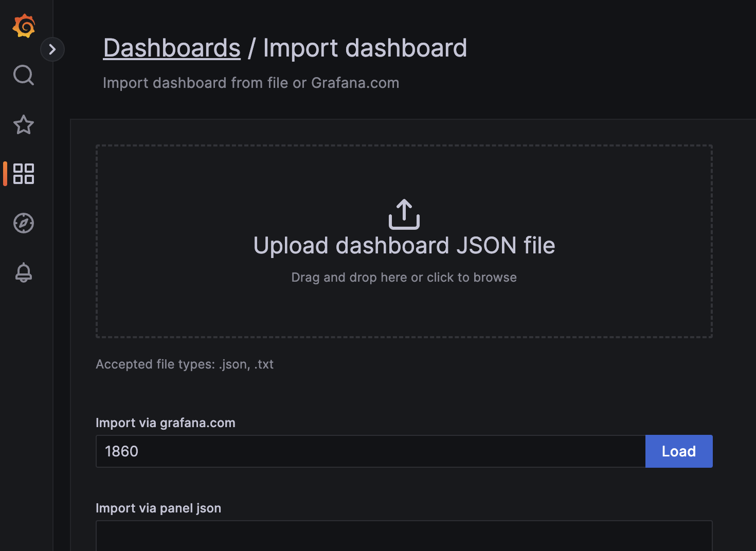Click 'Drag and drop here or click to browse'

tap(404, 278)
